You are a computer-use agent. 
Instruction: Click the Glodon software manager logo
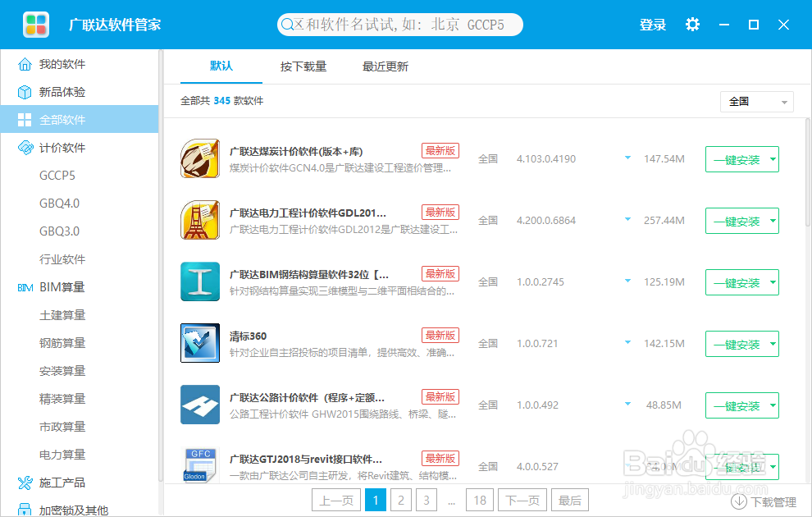[x=36, y=25]
